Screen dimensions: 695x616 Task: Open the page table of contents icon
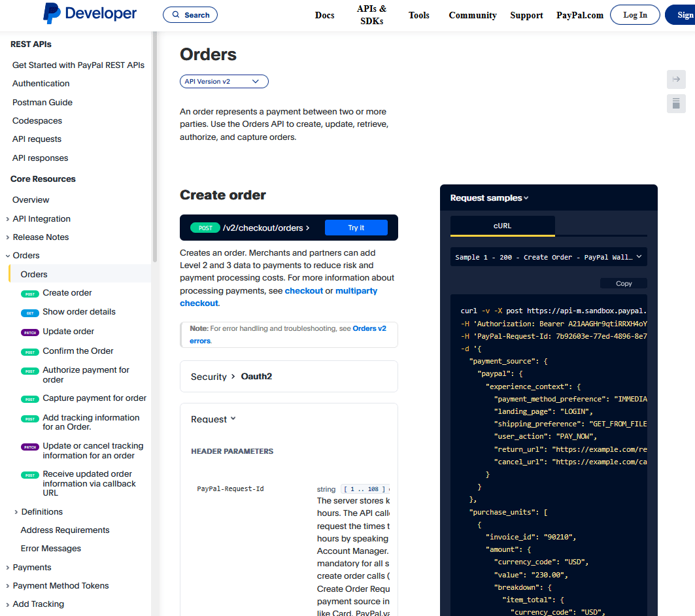coord(676,103)
